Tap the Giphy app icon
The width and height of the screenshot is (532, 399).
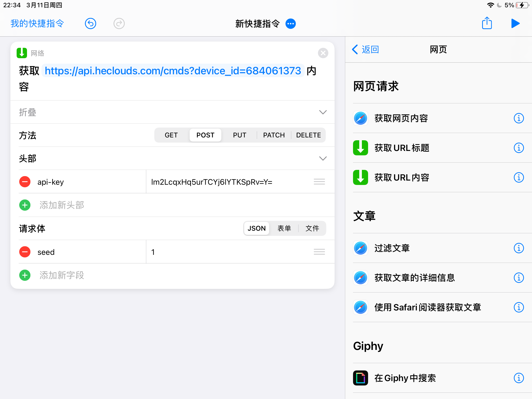click(361, 378)
